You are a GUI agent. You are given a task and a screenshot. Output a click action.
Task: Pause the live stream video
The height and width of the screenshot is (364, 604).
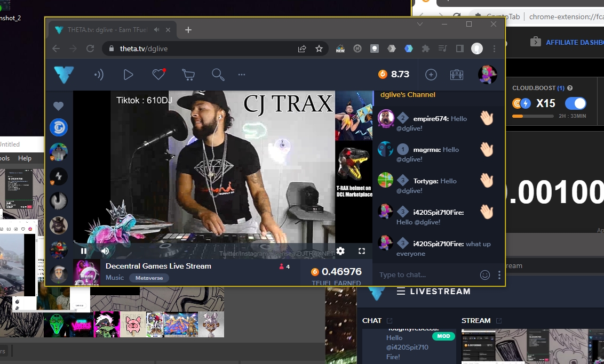pos(84,251)
